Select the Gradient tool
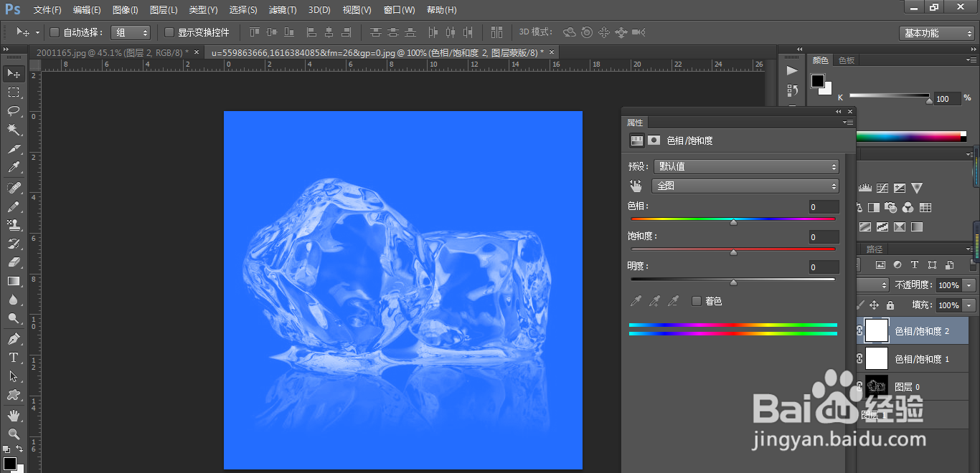 point(14,281)
